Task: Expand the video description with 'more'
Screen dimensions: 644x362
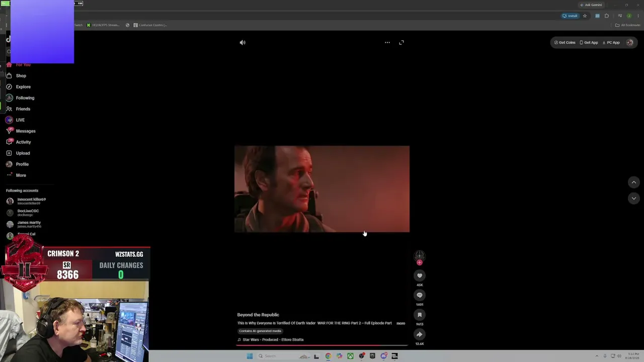Action: coord(400,323)
